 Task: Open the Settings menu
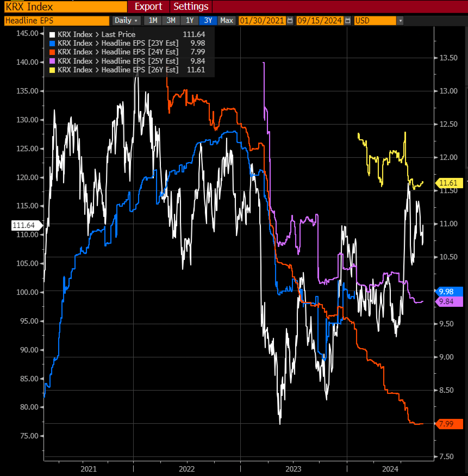[191, 6]
